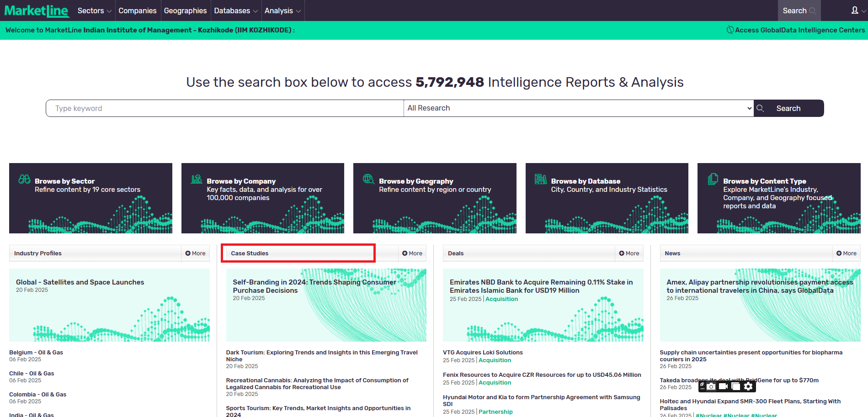
Task: Click the documents icon on Browse by Content Type
Action: pos(713,179)
